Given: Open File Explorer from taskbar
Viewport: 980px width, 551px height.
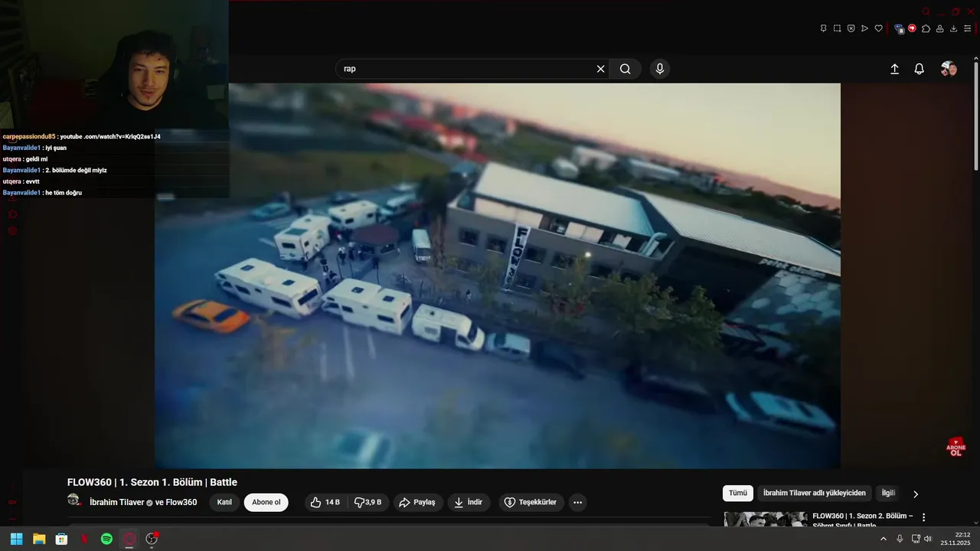Looking at the screenshot, I should coord(39,539).
